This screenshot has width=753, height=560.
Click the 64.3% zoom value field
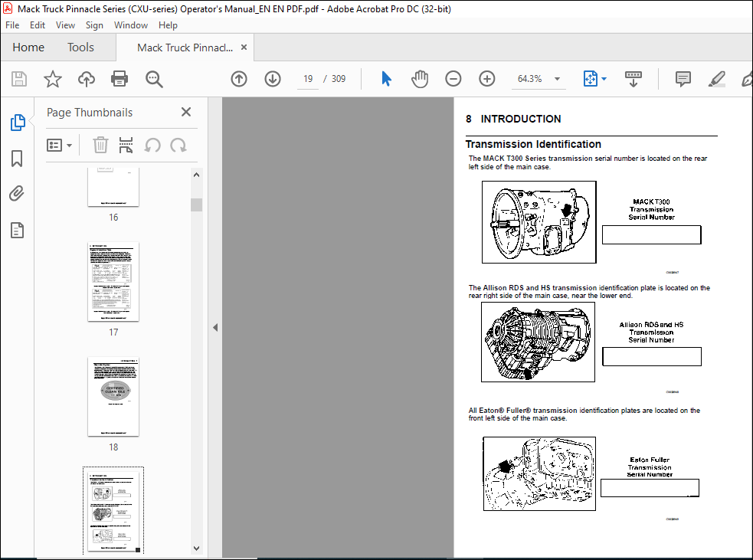[529, 79]
